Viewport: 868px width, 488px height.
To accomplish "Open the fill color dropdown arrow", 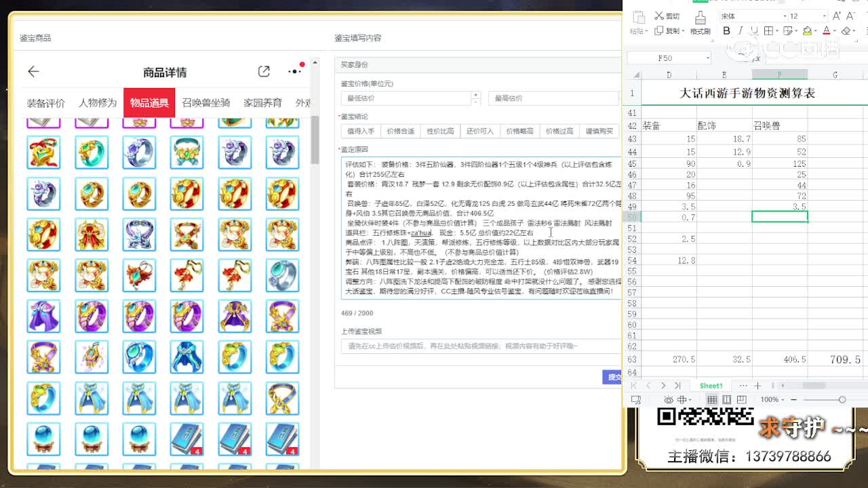I will pyautogui.click(x=814, y=30).
